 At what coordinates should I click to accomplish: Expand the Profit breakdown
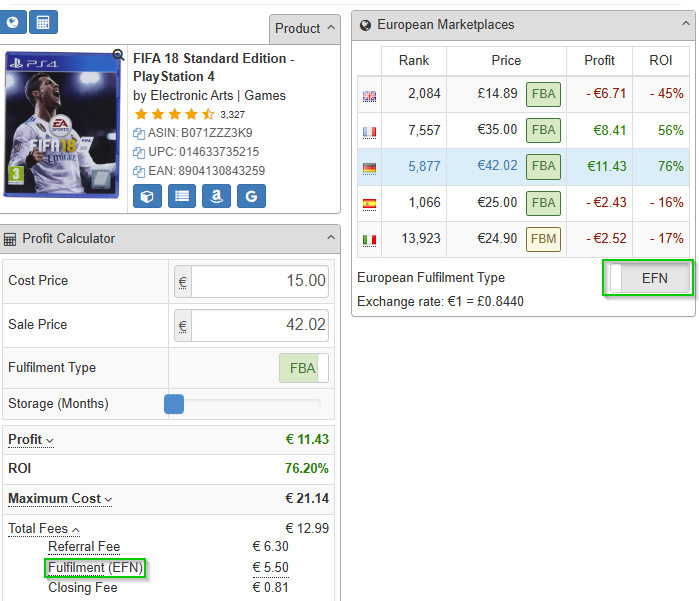pyautogui.click(x=31, y=440)
